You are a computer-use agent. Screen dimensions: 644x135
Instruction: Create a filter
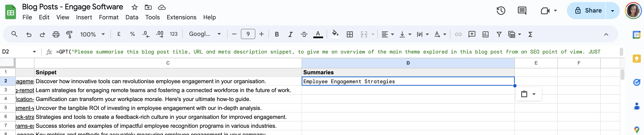tap(499, 34)
